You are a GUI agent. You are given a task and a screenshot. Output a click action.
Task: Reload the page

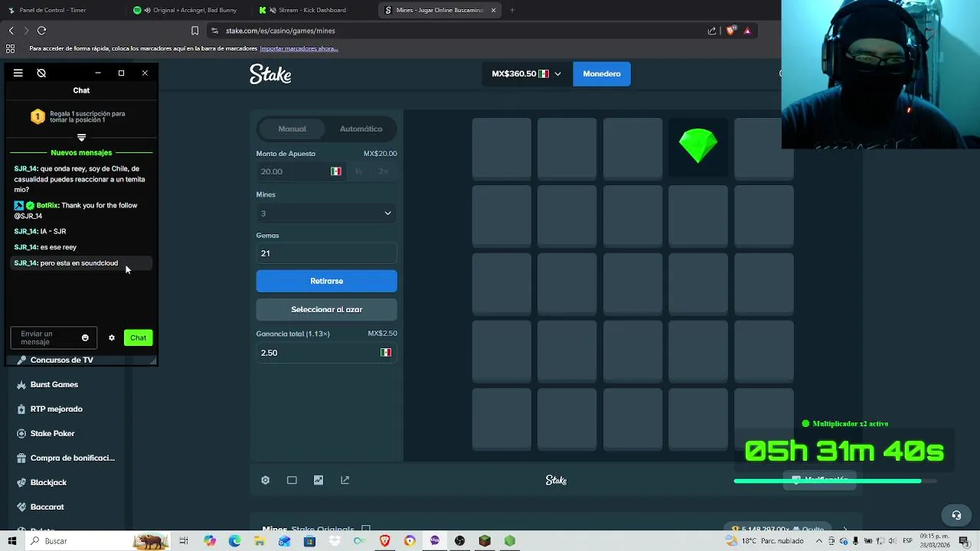(x=42, y=31)
